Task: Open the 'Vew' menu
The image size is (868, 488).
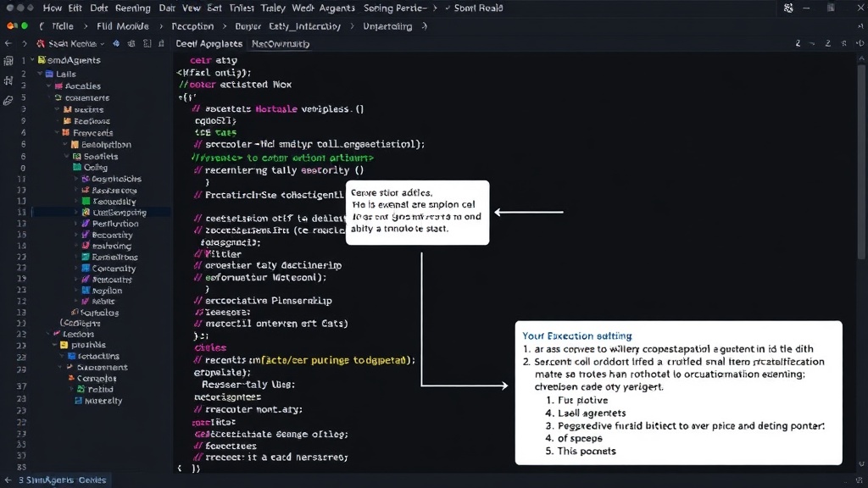Action: 191,8
